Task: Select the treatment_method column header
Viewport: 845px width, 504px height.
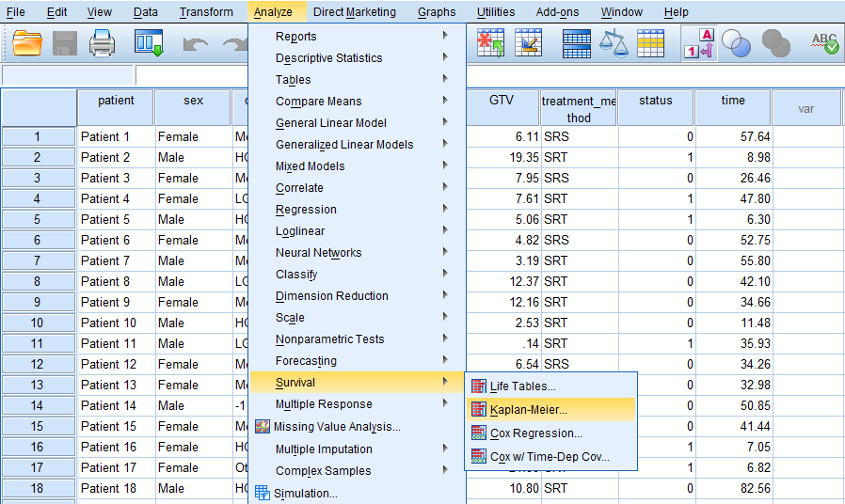Action: pos(579,109)
